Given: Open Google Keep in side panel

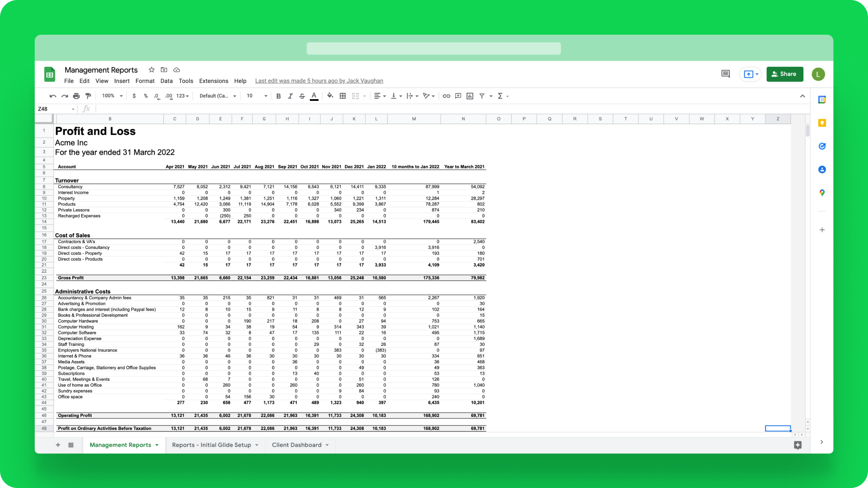Looking at the screenshot, I should pyautogui.click(x=822, y=123).
